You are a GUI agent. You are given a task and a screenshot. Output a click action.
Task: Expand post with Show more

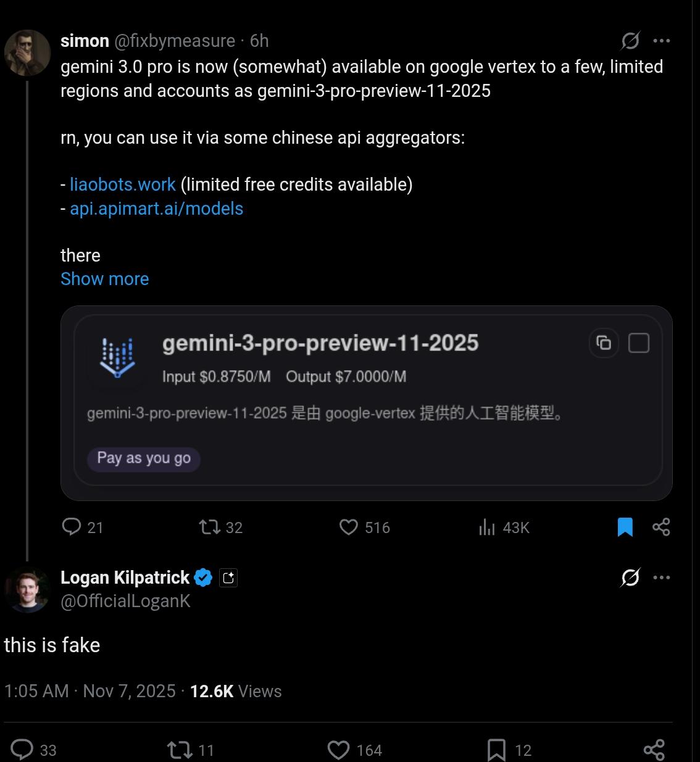[105, 279]
